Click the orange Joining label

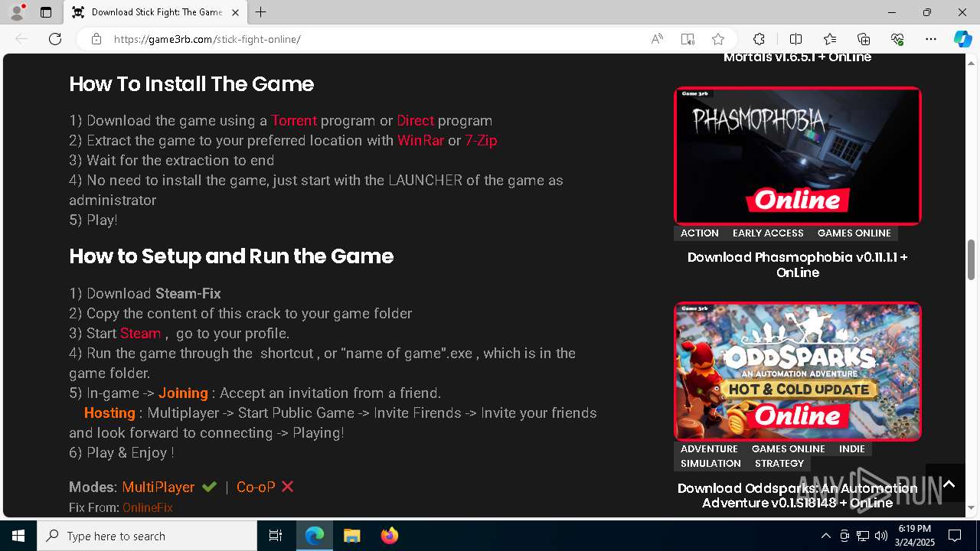tap(183, 393)
